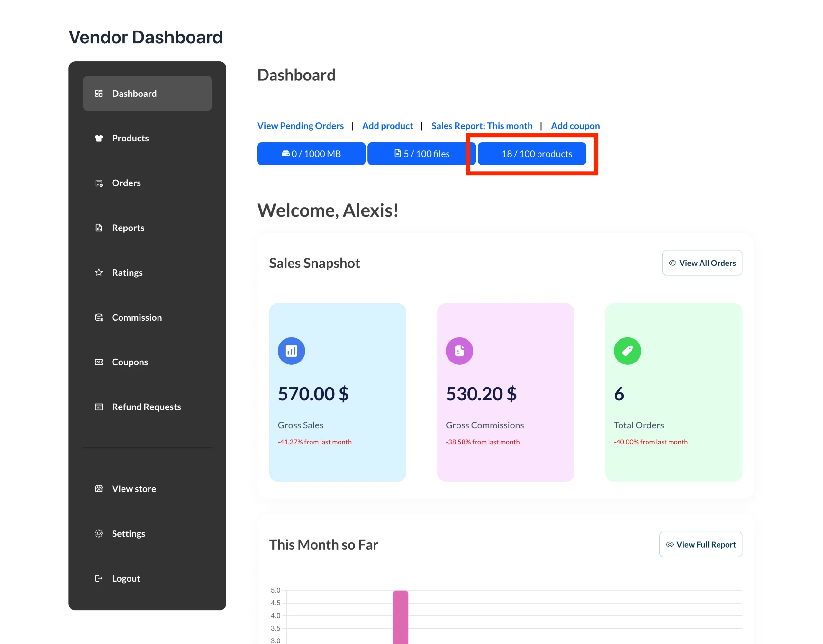Click the 570.00 $ gross sales value
823x644 pixels.
[x=313, y=394]
